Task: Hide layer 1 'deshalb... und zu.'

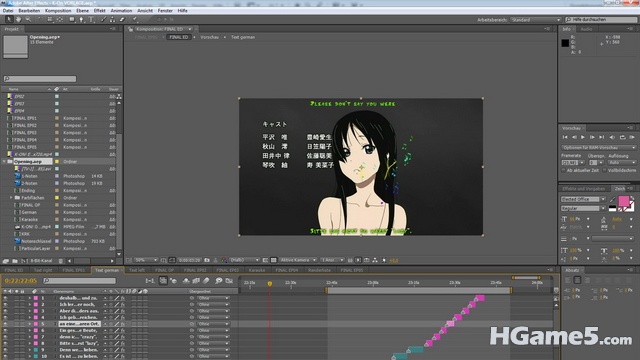Action: (x=5, y=298)
